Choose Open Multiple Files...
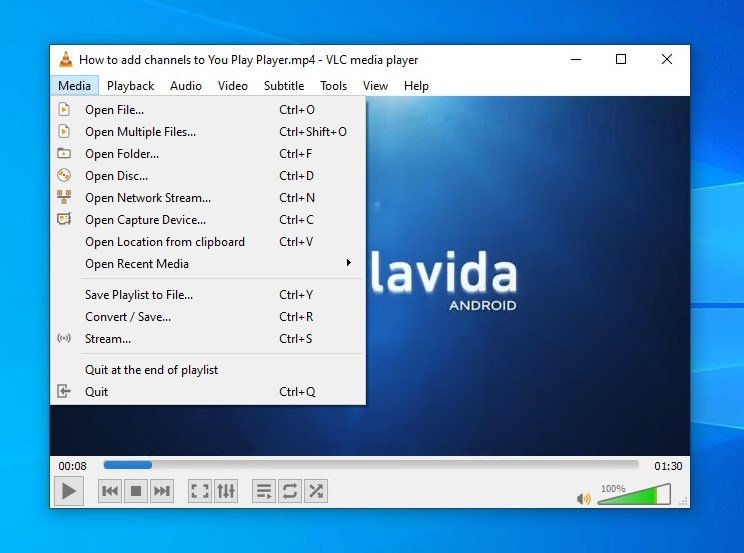This screenshot has width=744, height=553. 208,131
